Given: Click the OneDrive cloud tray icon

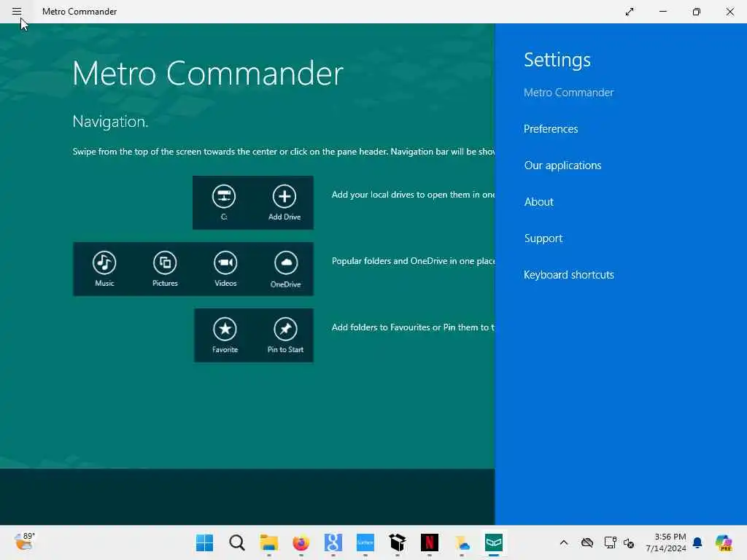Looking at the screenshot, I should pos(587,542).
